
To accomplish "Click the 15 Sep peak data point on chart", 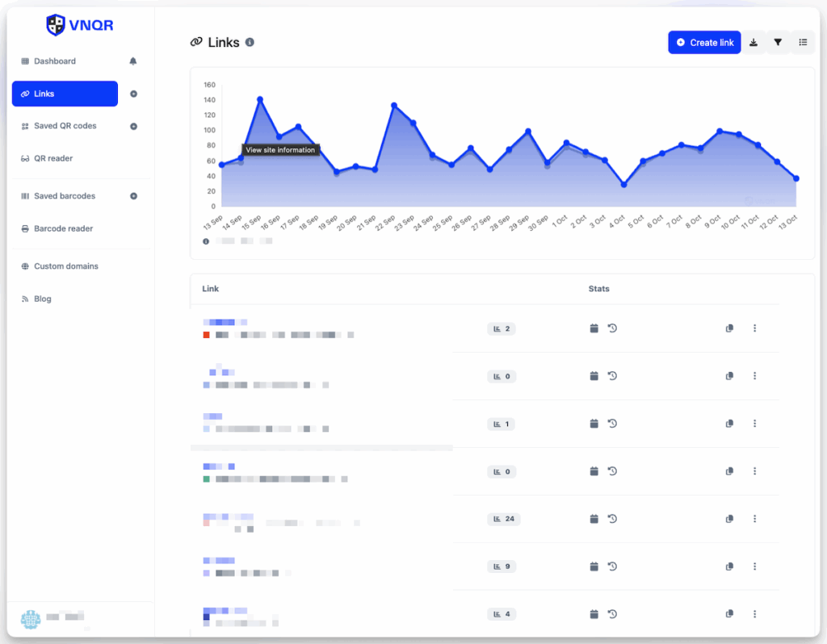I will (x=260, y=99).
